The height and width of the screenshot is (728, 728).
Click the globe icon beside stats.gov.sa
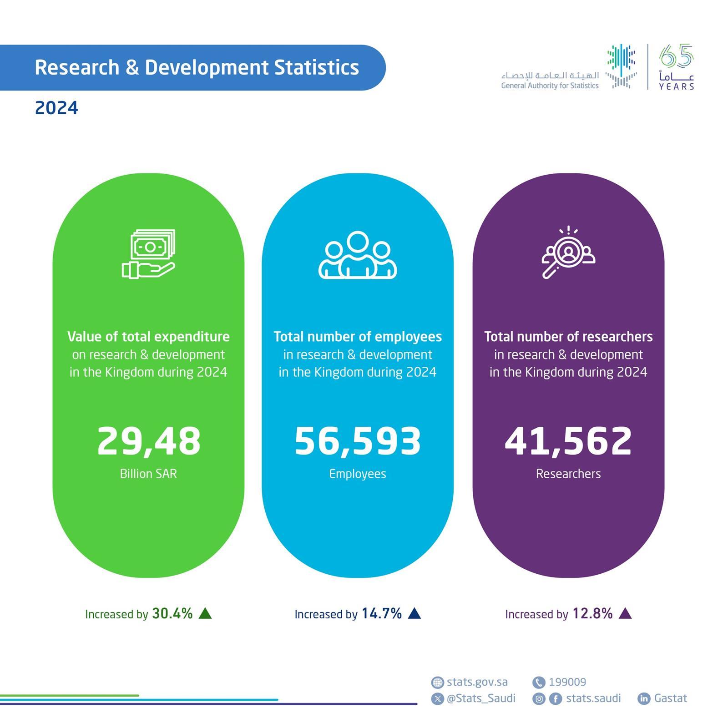click(437, 682)
